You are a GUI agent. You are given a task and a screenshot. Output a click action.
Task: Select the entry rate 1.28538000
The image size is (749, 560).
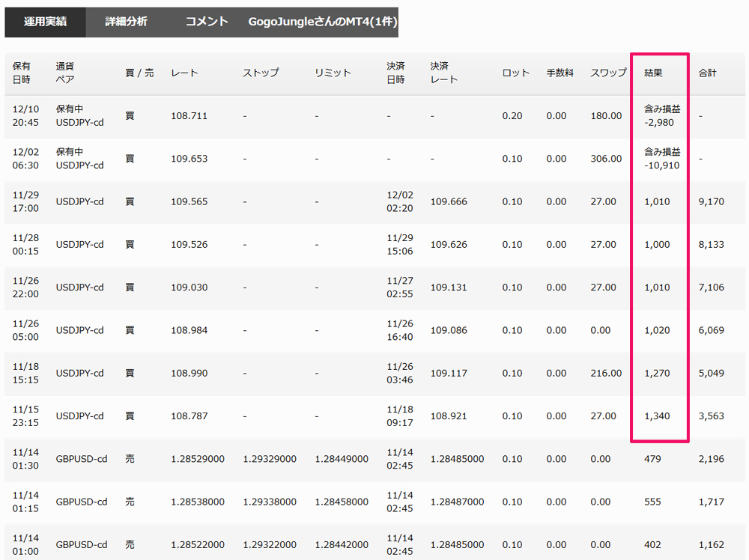click(198, 502)
